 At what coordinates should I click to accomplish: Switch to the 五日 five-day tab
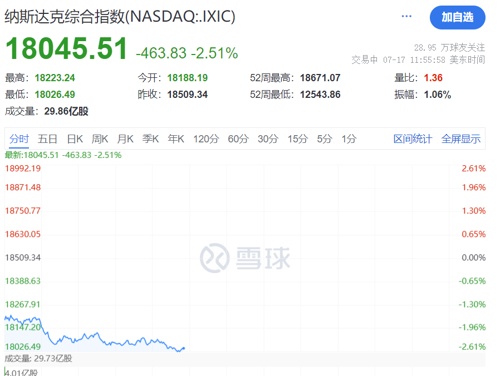[47, 139]
